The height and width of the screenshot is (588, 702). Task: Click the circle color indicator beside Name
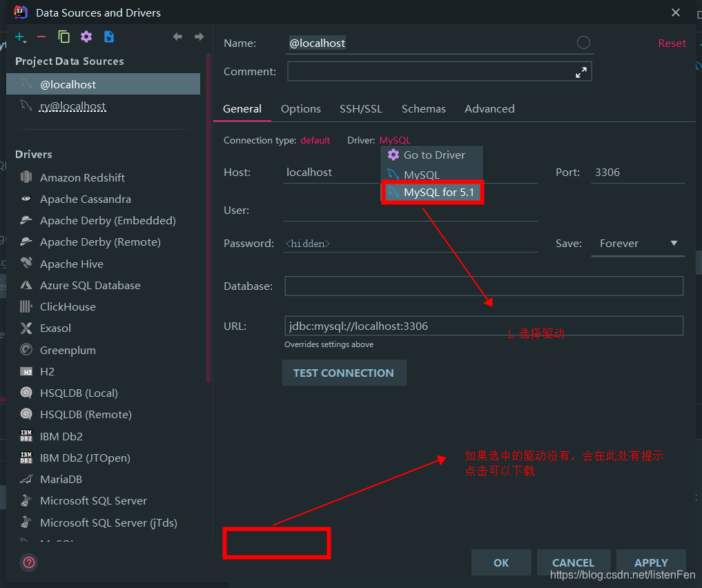[x=583, y=43]
